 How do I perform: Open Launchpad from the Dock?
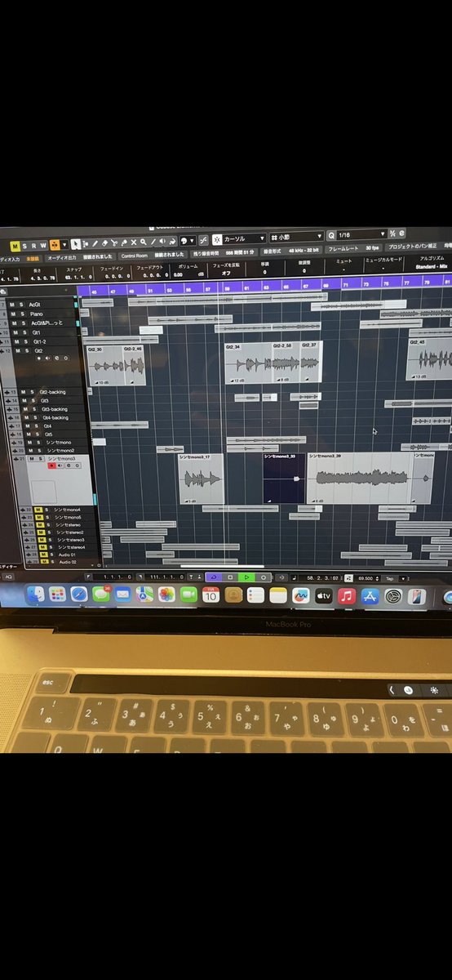coord(56,595)
